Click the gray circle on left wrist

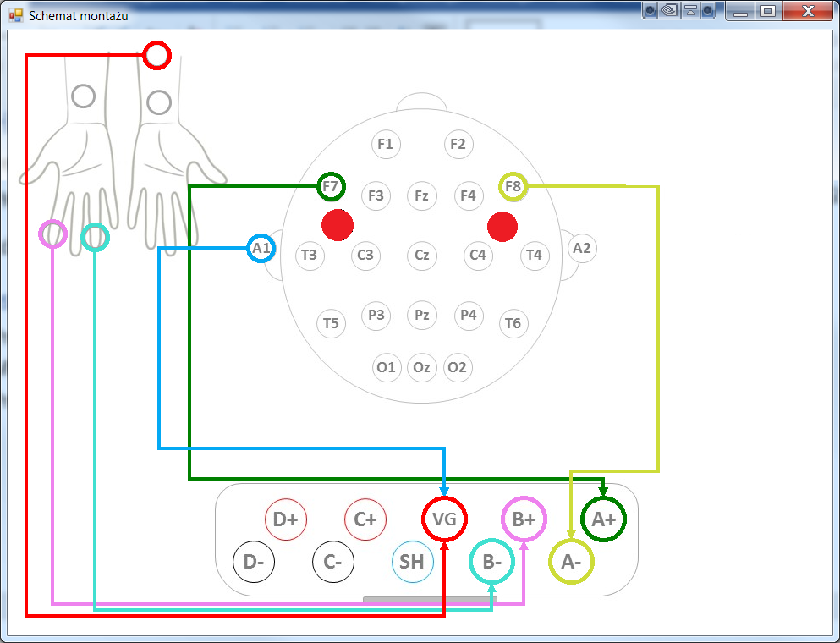[83, 96]
